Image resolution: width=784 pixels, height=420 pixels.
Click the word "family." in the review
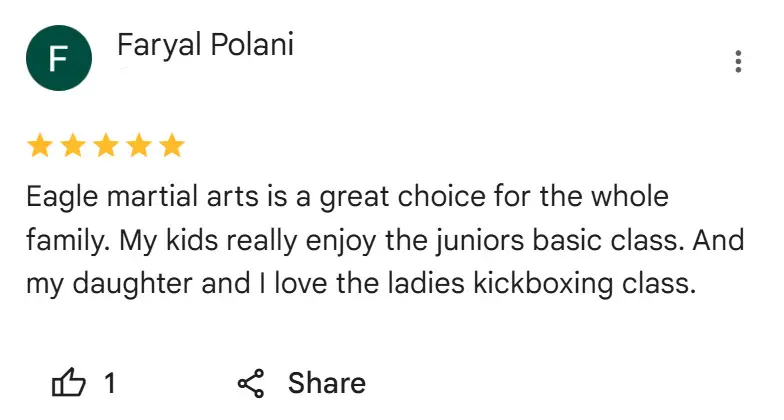click(x=68, y=240)
